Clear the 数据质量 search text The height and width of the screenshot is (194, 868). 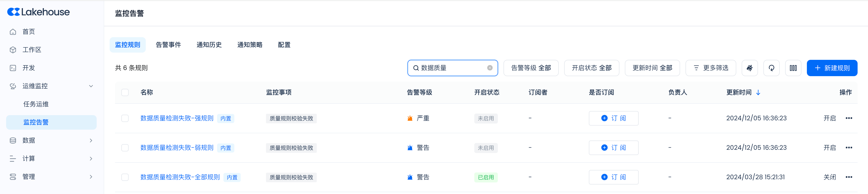(490, 68)
